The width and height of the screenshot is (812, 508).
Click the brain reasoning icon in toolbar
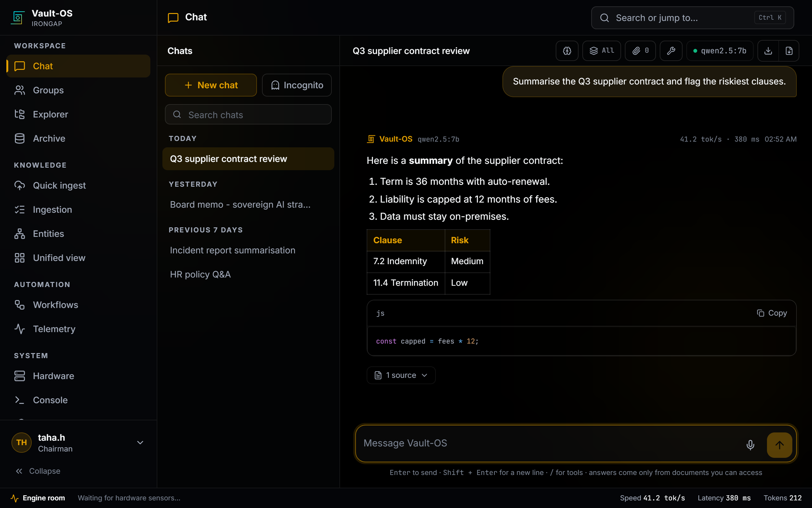point(567,51)
